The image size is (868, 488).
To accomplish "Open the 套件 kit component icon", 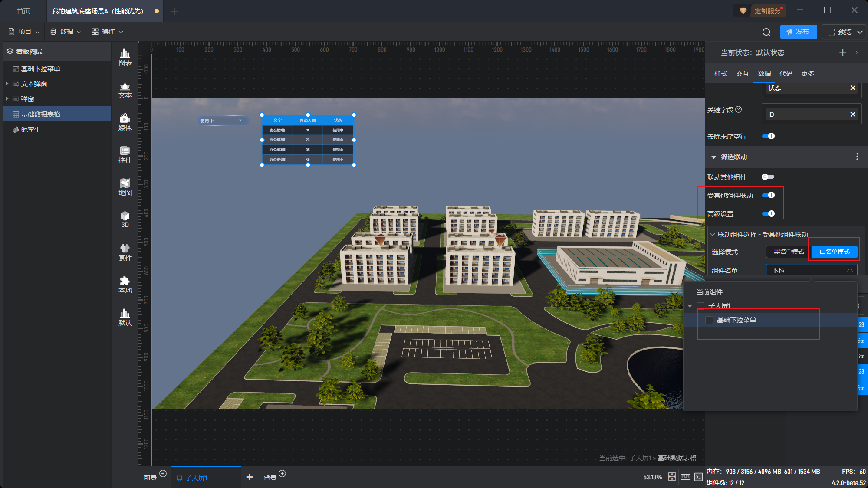I will point(125,252).
